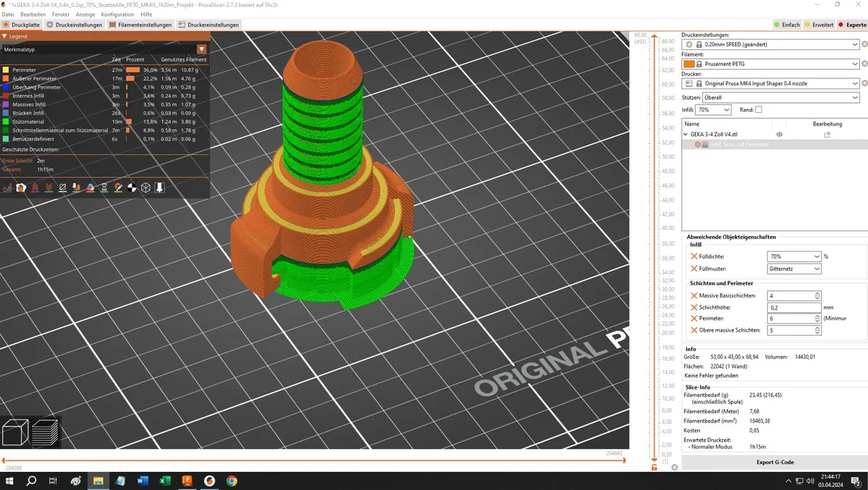Open the Füllmuster Gitternetz dropdown

point(794,269)
